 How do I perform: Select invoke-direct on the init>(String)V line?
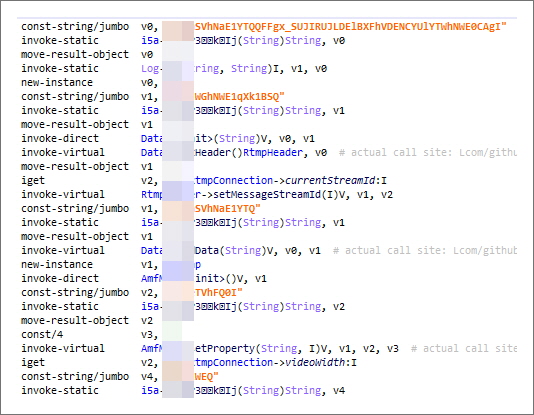point(60,139)
